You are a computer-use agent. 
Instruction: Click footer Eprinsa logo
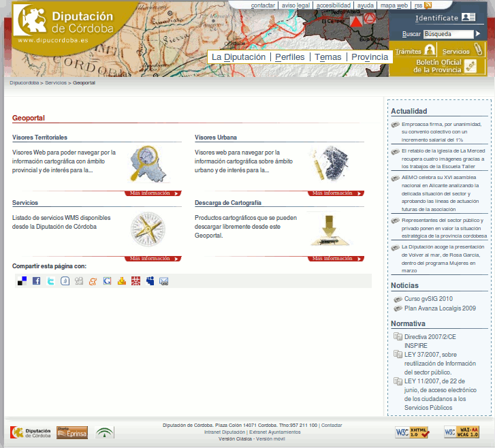pyautogui.click(x=72, y=432)
